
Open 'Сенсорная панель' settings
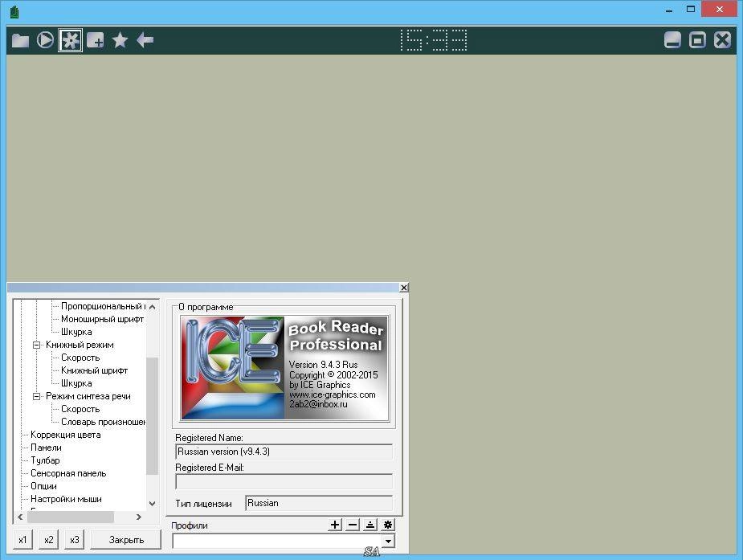pos(68,472)
